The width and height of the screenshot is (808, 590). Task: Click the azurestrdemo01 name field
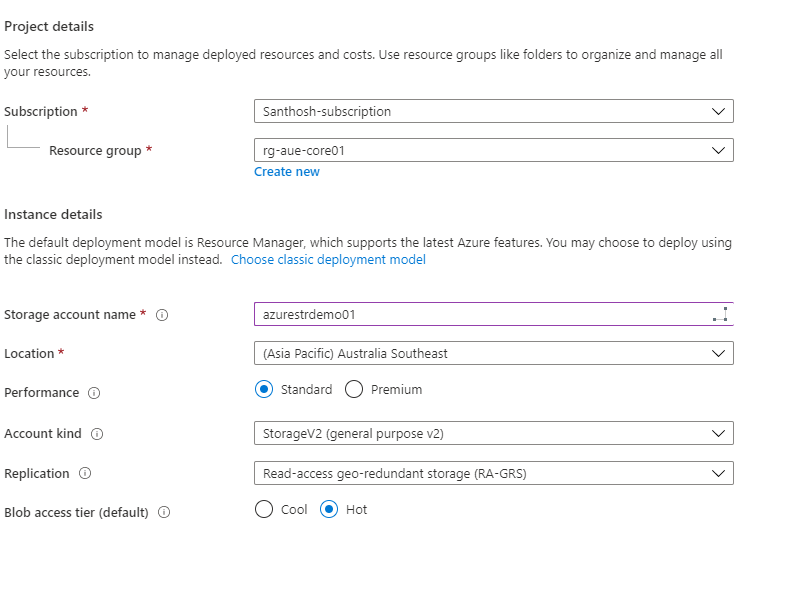450,313
